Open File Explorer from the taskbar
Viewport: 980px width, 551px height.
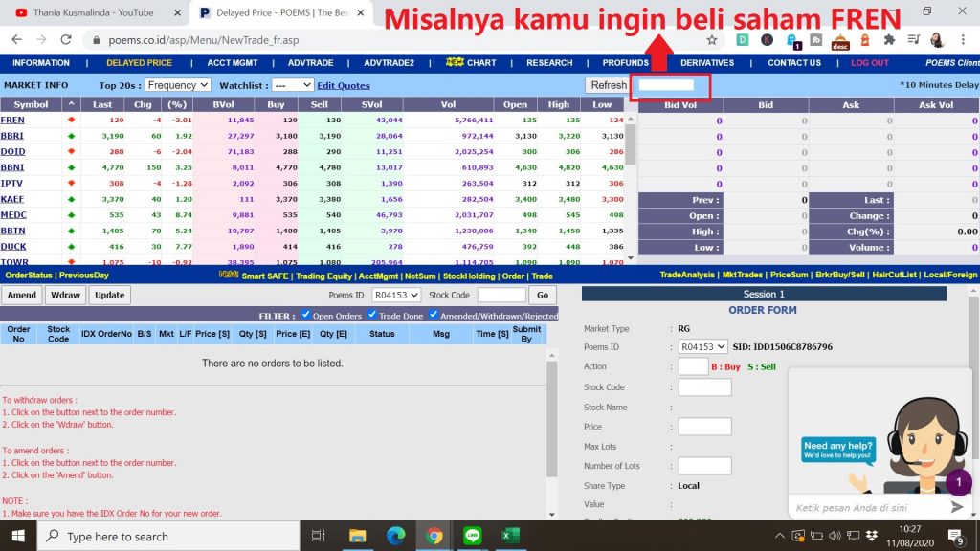pyautogui.click(x=358, y=536)
